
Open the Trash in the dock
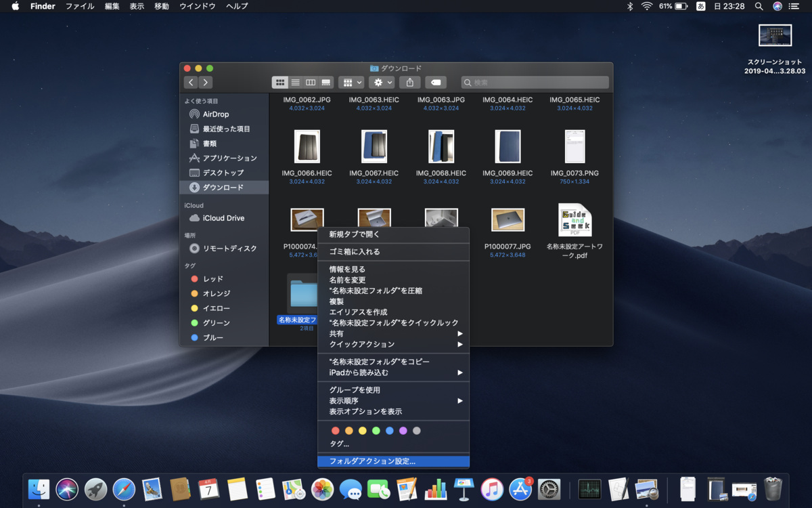[x=773, y=489]
